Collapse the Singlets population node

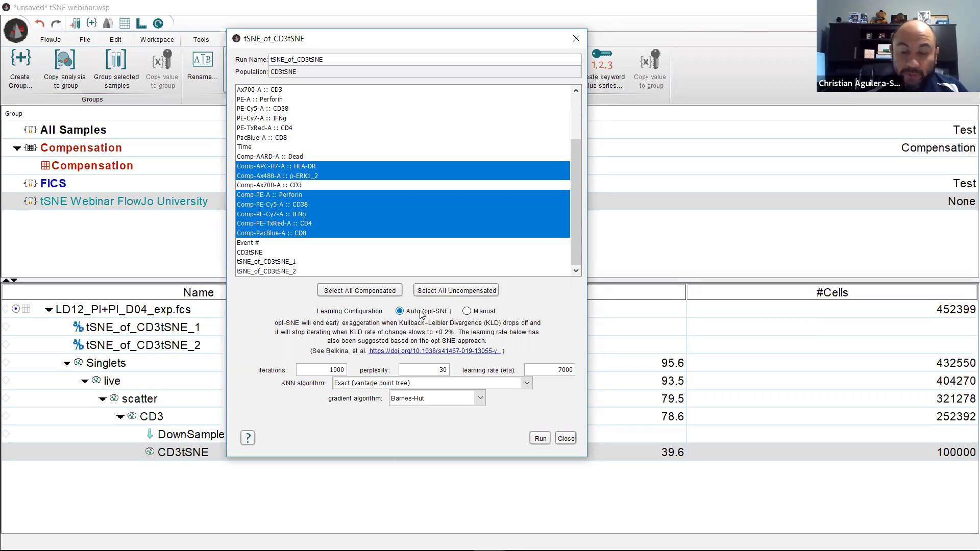point(67,363)
